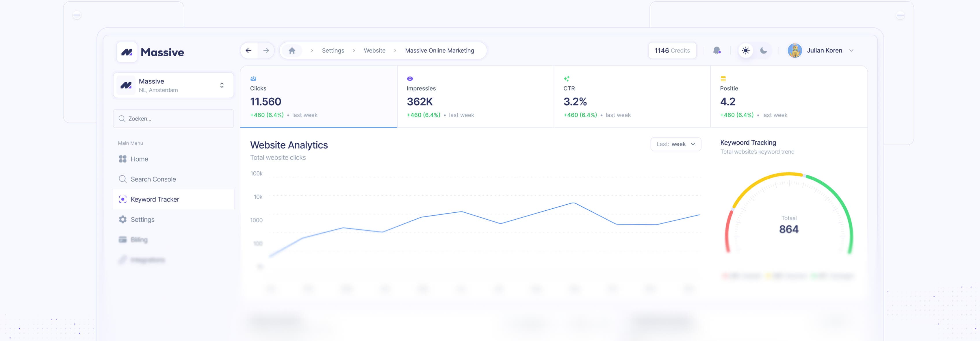Viewport: 980px width, 341px height.
Task: Select the Clicks metric tab
Action: 319,97
